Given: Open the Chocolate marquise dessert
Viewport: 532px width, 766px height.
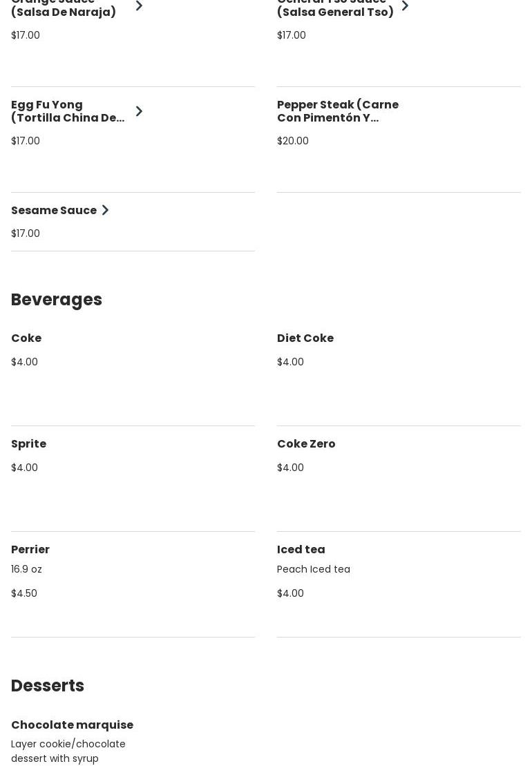Looking at the screenshot, I should coord(73,725).
